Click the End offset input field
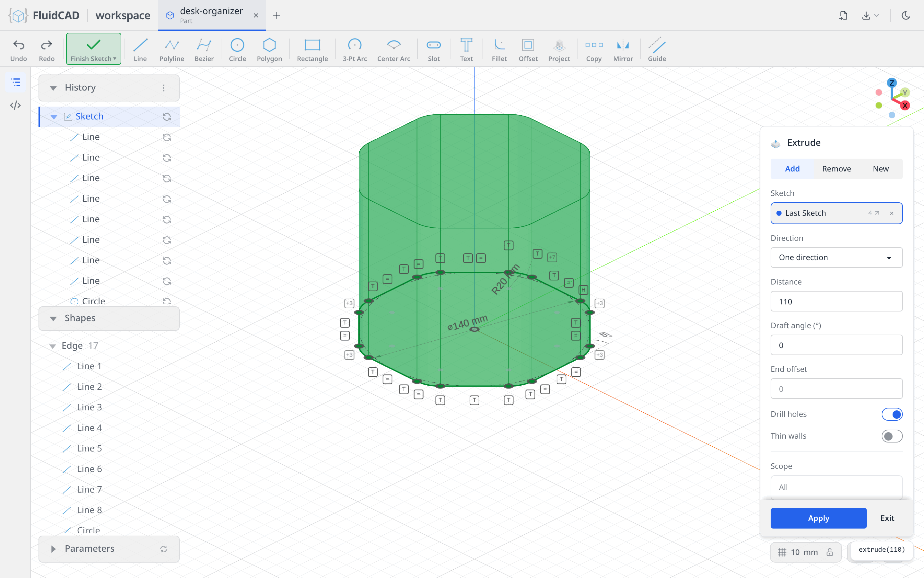 click(836, 389)
